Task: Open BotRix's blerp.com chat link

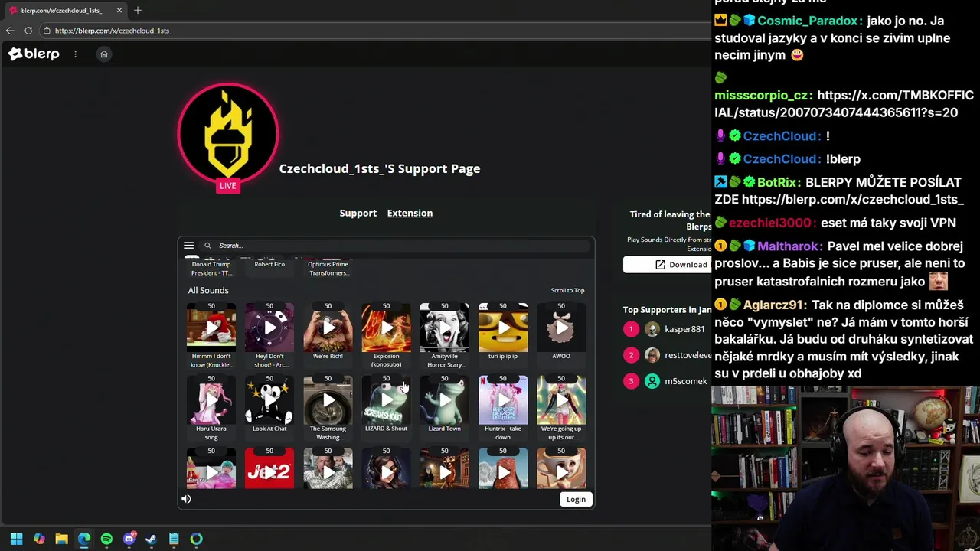Action: [x=853, y=199]
